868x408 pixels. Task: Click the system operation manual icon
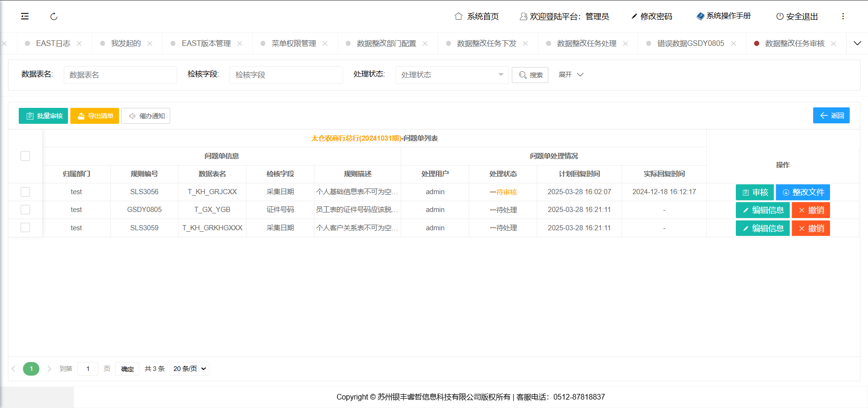[x=700, y=16]
